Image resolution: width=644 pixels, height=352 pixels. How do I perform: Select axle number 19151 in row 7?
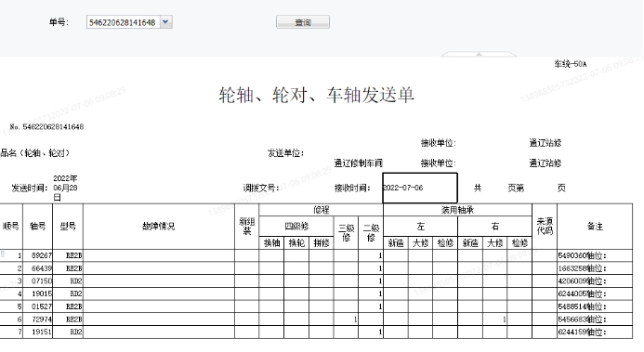[38, 332]
